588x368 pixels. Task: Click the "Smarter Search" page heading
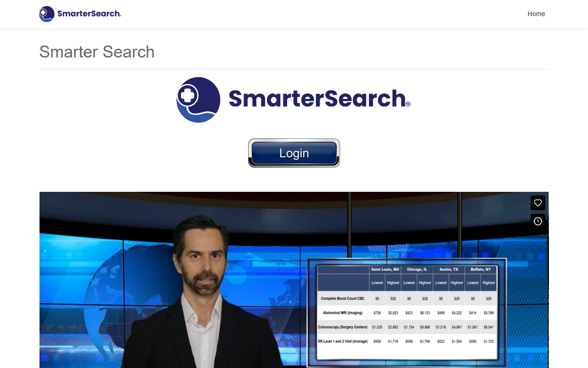click(97, 52)
